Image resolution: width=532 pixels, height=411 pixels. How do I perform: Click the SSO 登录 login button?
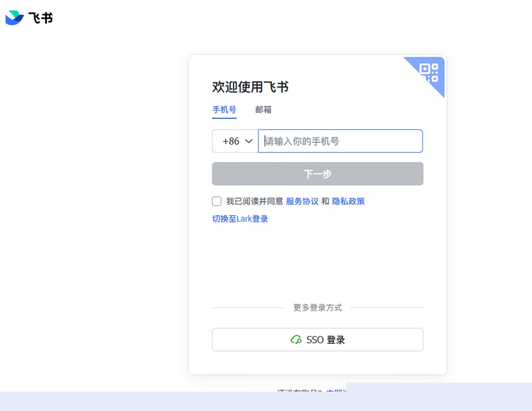[317, 339]
